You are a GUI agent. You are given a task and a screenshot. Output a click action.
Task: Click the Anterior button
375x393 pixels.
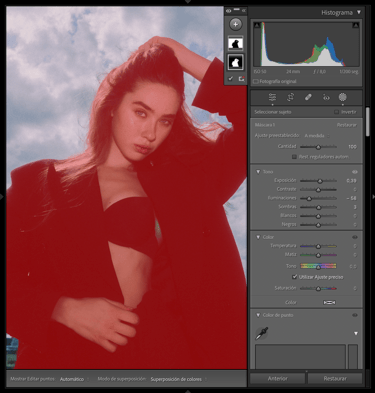[x=277, y=378]
